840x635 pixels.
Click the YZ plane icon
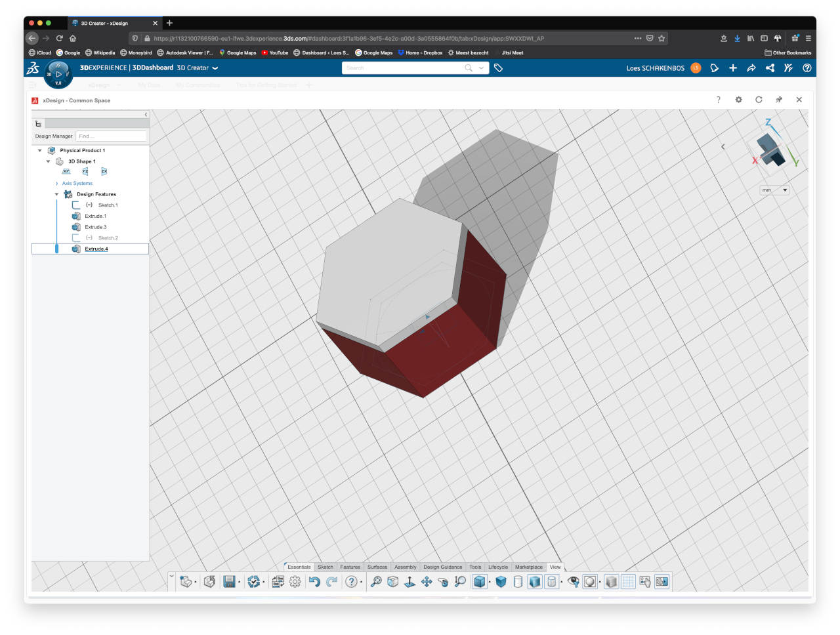[x=85, y=172]
